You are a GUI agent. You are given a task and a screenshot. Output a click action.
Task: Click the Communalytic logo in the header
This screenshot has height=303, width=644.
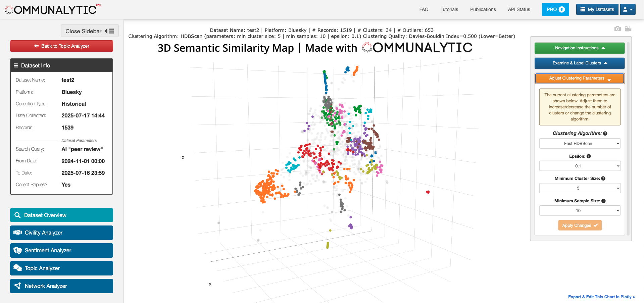[53, 10]
